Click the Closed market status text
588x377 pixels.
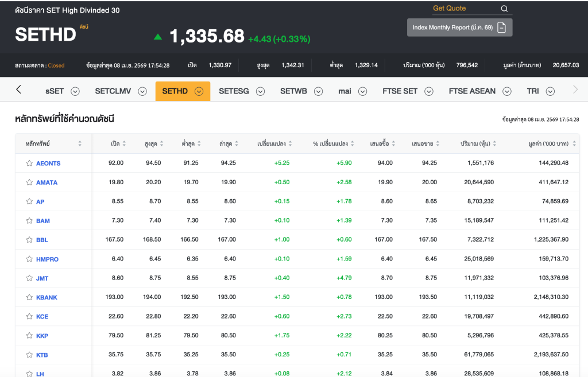pos(56,65)
